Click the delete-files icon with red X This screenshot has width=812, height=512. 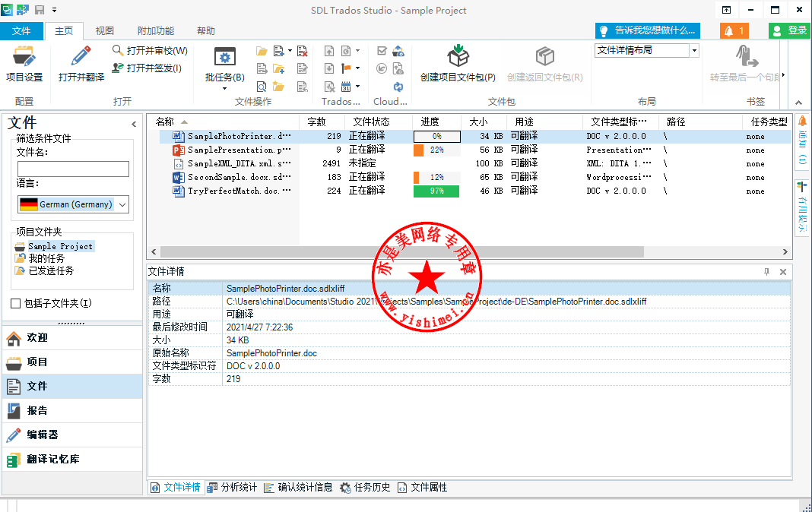303,51
